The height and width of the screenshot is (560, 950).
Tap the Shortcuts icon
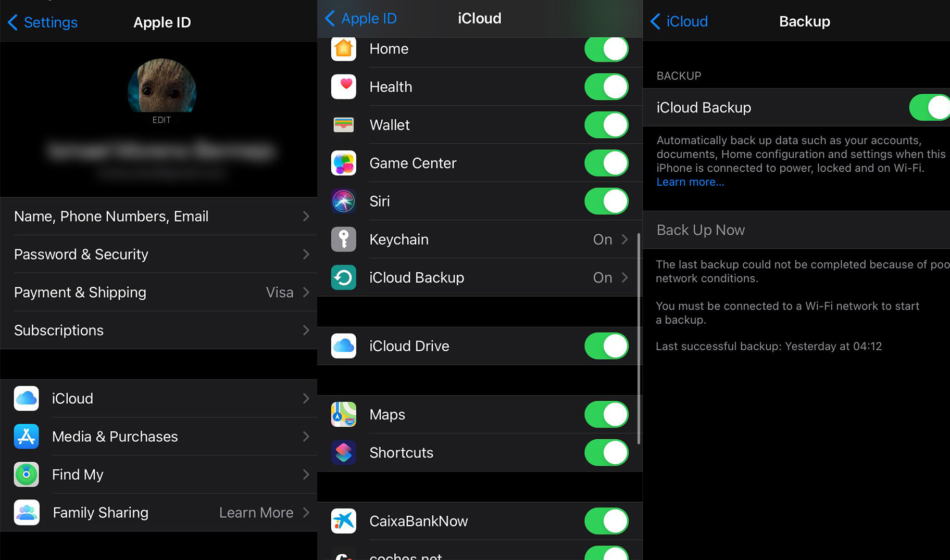pos(344,453)
